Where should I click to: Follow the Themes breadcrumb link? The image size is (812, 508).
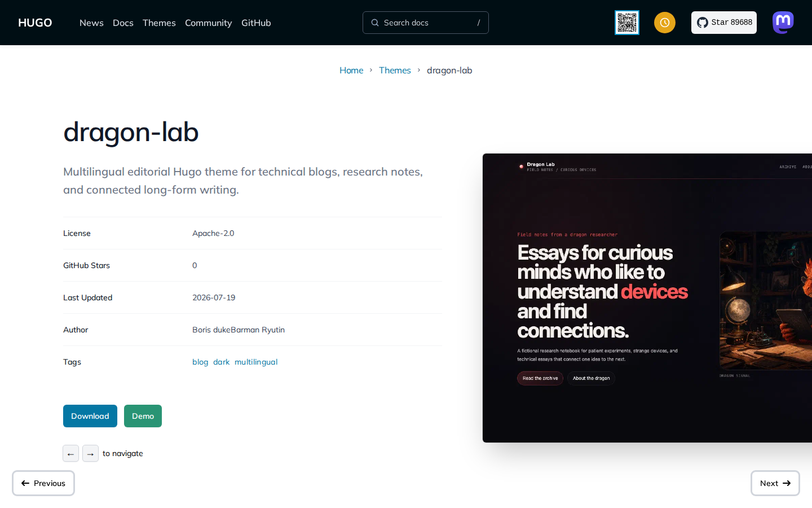(395, 70)
